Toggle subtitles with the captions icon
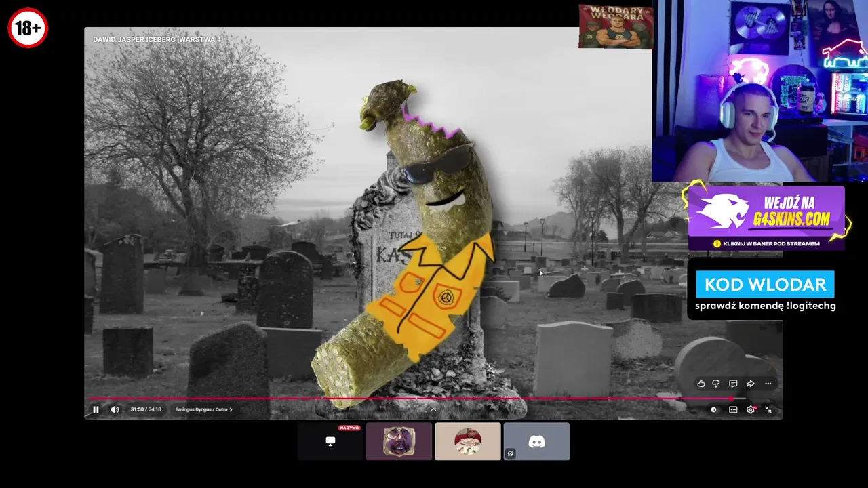Screen dimensions: 868x488 (733, 409)
